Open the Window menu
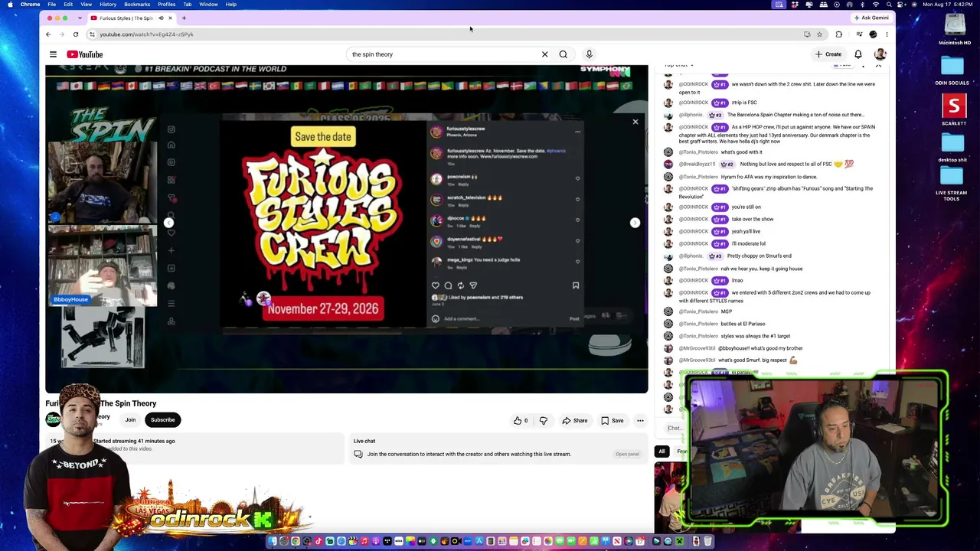The height and width of the screenshot is (551, 980). click(x=208, y=5)
